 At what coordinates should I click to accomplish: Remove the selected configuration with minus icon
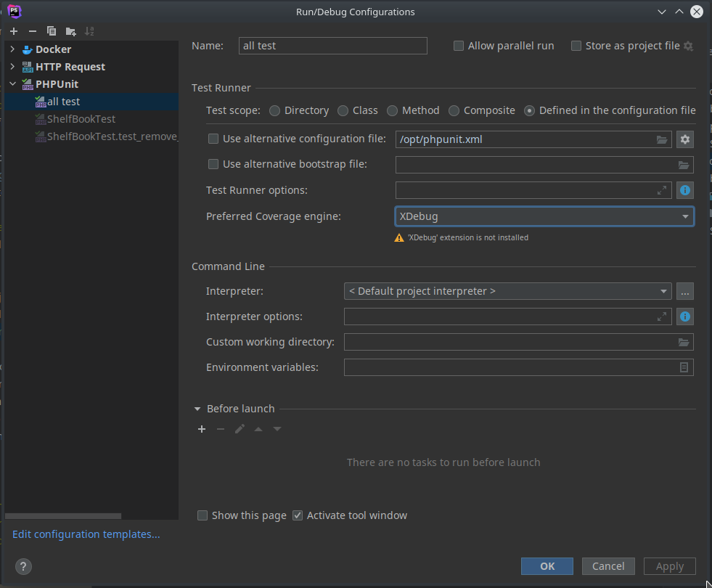32,31
